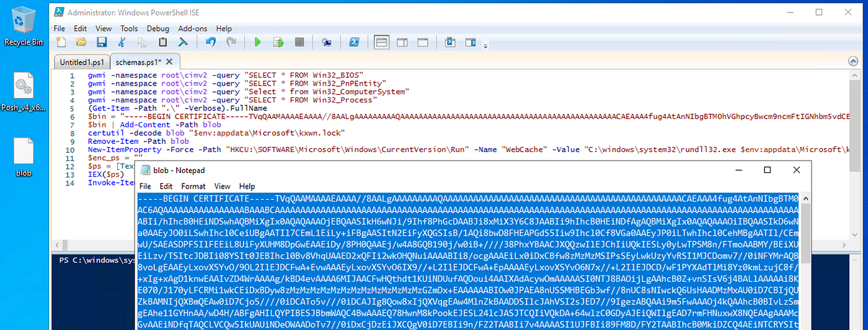Select the blob file on the desktop
The image size is (868, 330).
pos(24,157)
